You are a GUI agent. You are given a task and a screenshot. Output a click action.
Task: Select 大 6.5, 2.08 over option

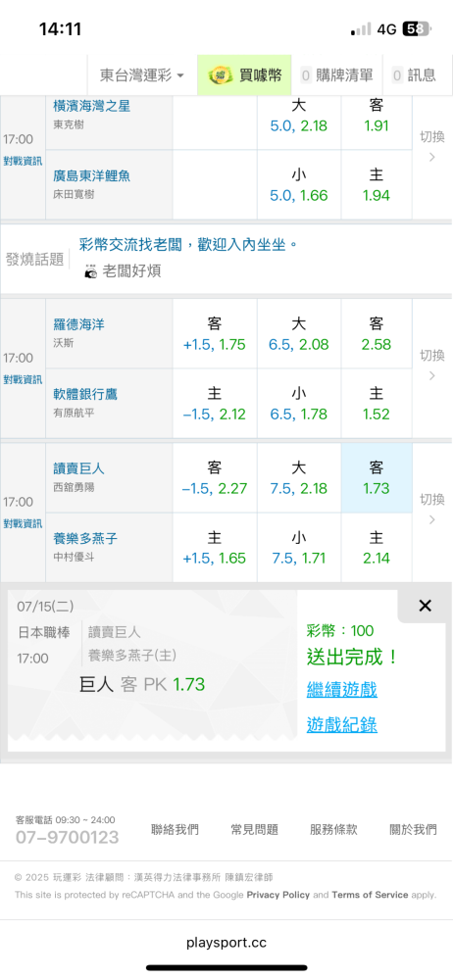[299, 334]
